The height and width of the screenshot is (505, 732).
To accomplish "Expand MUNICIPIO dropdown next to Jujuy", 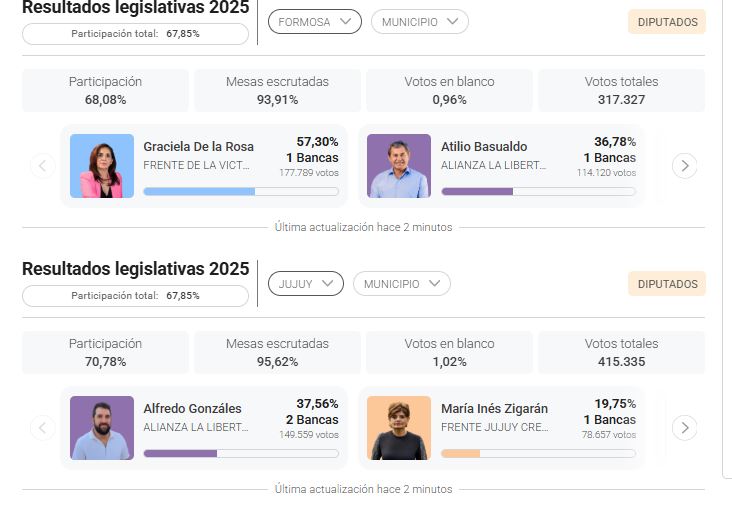I will pyautogui.click(x=401, y=284).
